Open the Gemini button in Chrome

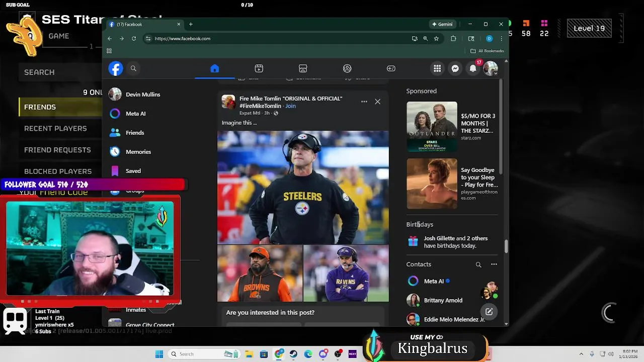coord(442,24)
